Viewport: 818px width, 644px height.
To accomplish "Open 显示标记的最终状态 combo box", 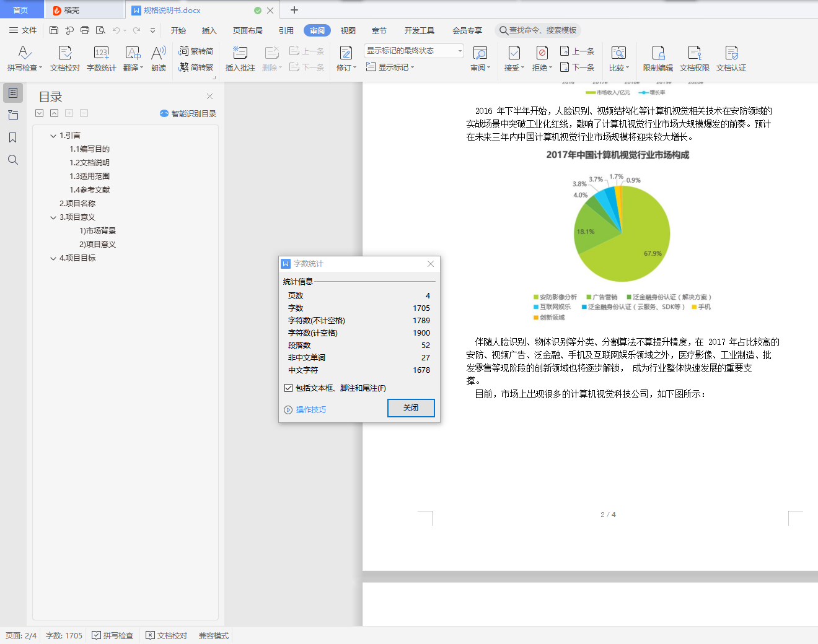I will coord(414,51).
